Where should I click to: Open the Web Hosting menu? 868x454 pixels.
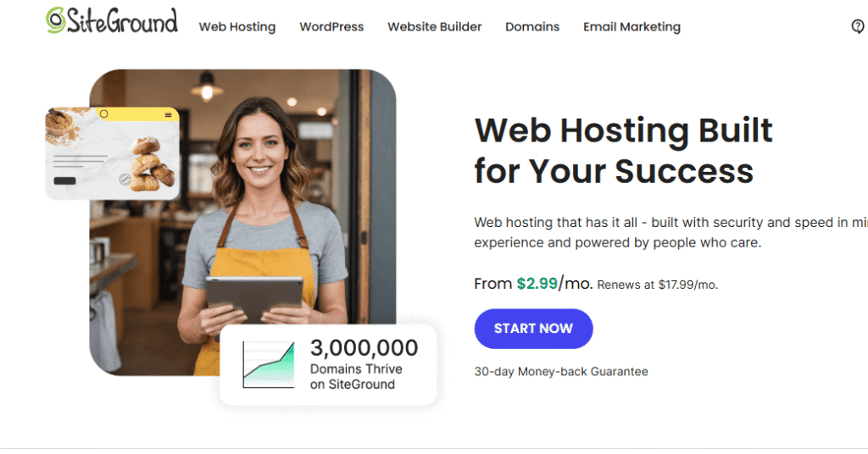237,26
